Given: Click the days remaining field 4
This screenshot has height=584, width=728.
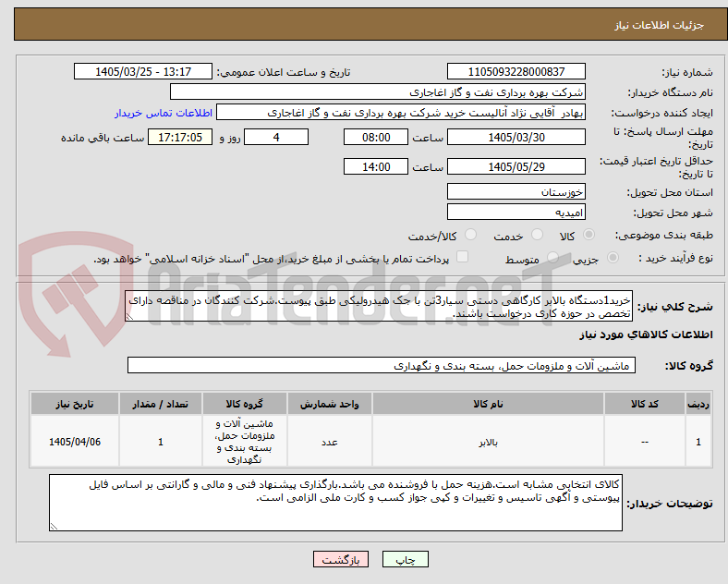Looking at the screenshot, I should [x=276, y=137].
